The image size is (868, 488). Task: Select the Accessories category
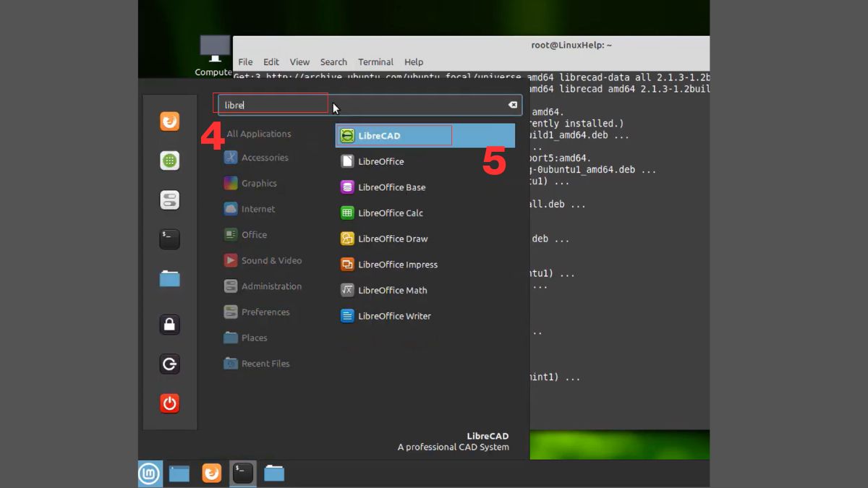click(256, 158)
